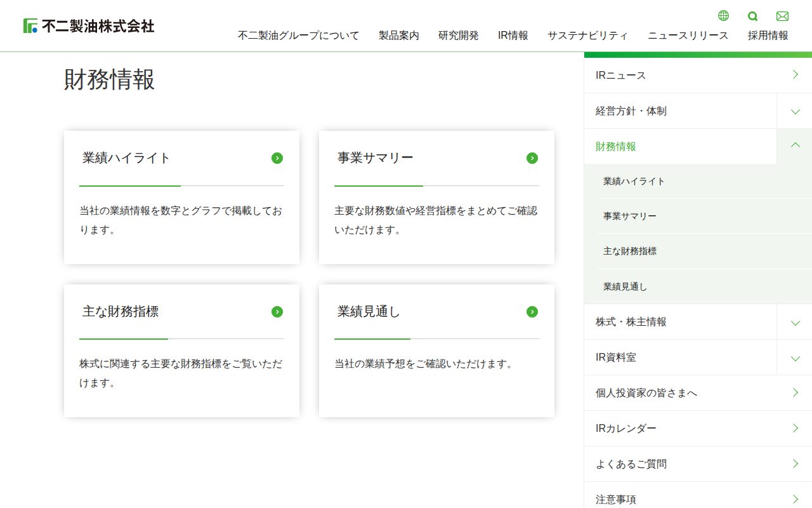The height and width of the screenshot is (508, 812).
Task: Open the IR情報 menu
Action: pyautogui.click(x=513, y=36)
